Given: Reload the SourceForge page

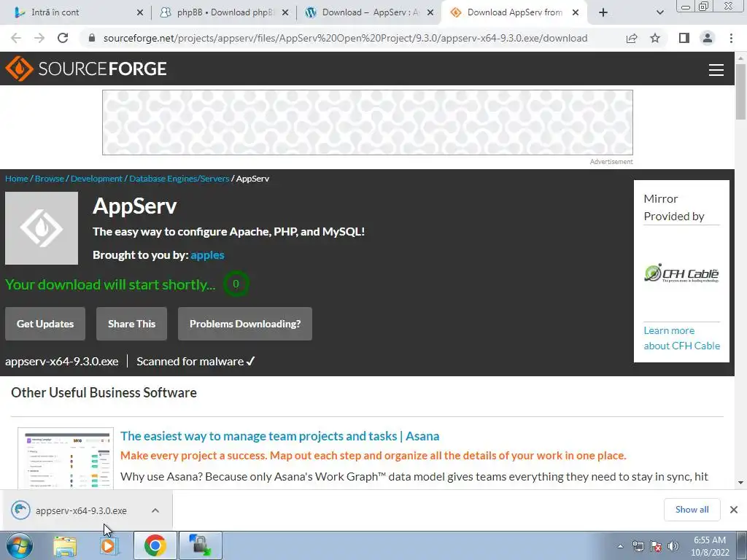Looking at the screenshot, I should tap(63, 38).
